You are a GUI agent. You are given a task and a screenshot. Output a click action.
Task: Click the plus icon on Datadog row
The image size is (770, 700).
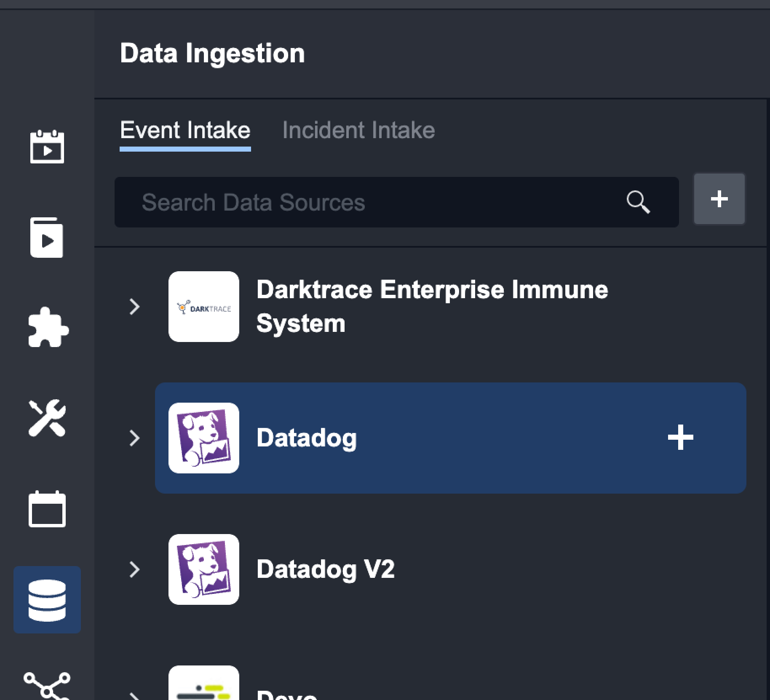pyautogui.click(x=680, y=438)
